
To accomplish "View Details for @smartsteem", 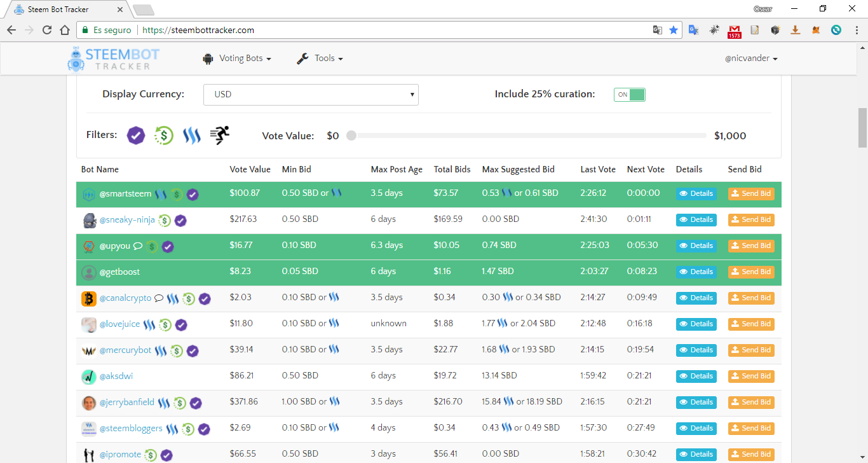I will point(696,194).
